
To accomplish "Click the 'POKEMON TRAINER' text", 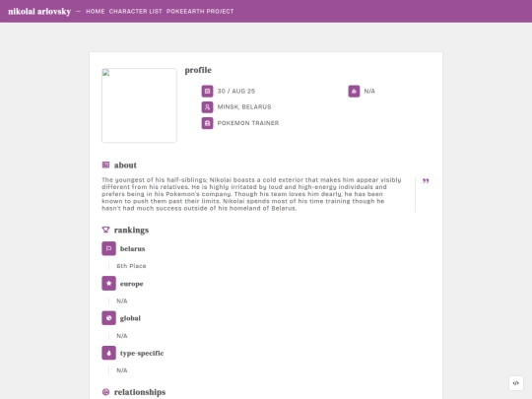I will [248, 123].
